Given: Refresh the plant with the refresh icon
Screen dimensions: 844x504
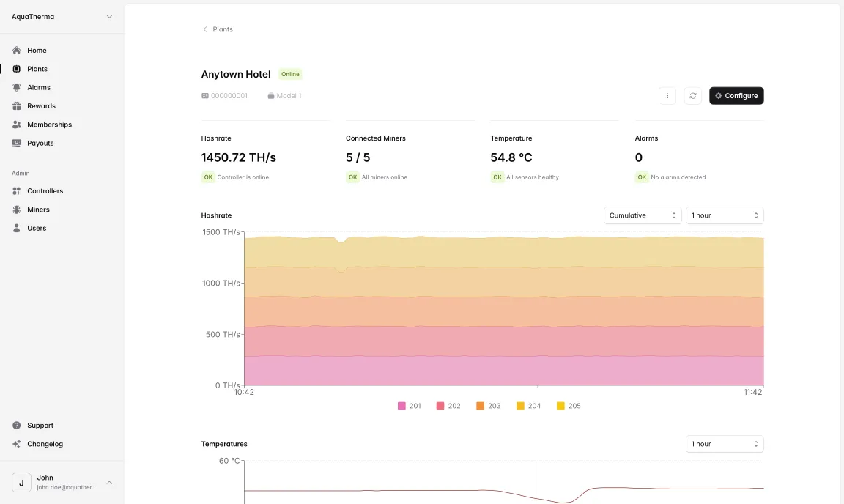Looking at the screenshot, I should (x=692, y=95).
